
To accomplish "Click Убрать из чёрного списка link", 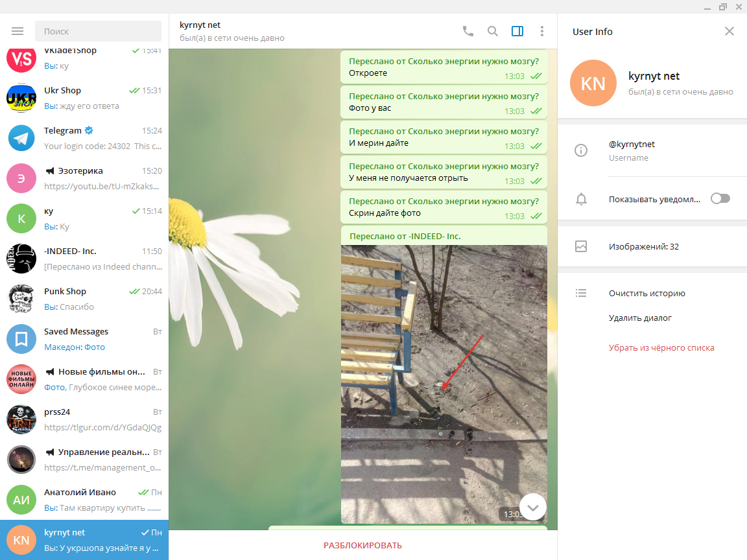I will pyautogui.click(x=661, y=348).
